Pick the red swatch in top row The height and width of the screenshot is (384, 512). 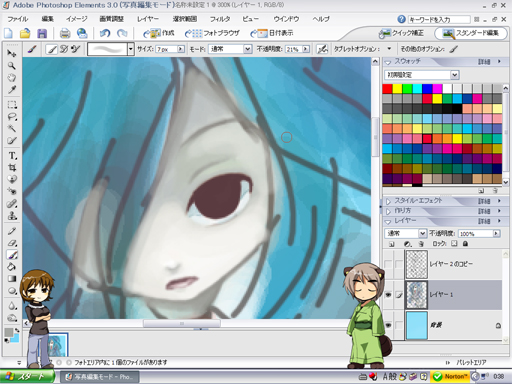(387, 89)
